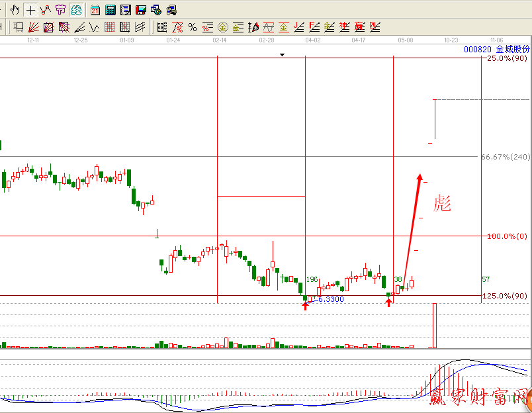The height and width of the screenshot is (413, 532).
Task: Select the polyline trend drawing tool
Action: (45, 10)
